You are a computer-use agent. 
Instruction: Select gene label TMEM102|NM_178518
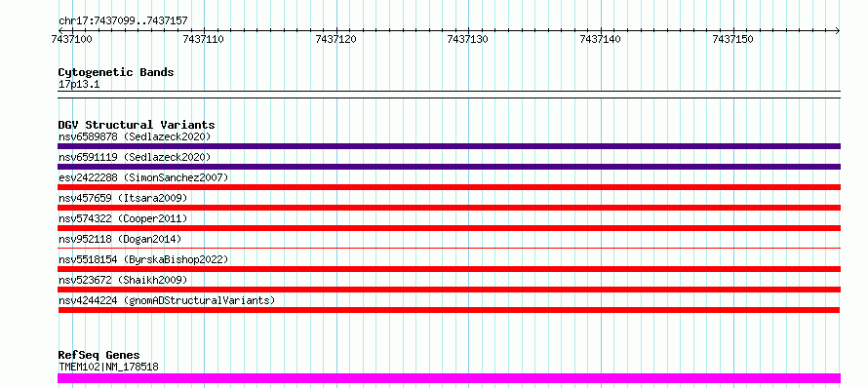point(108,367)
